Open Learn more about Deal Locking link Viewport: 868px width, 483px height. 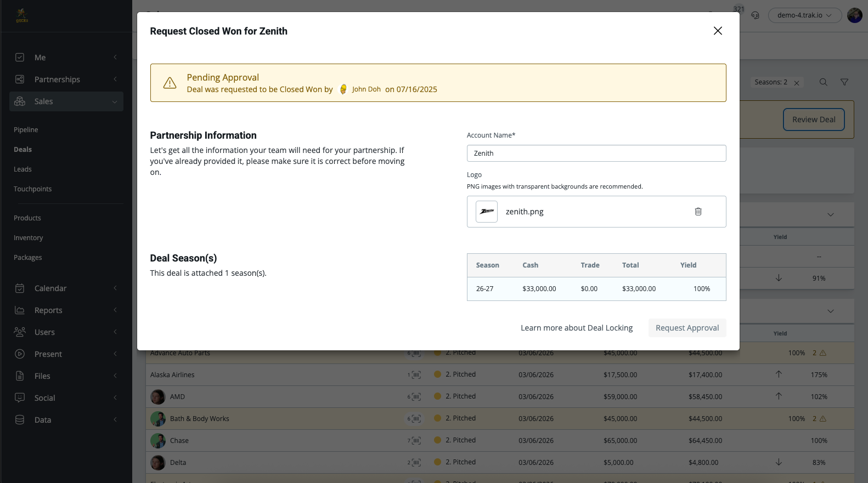tap(577, 328)
